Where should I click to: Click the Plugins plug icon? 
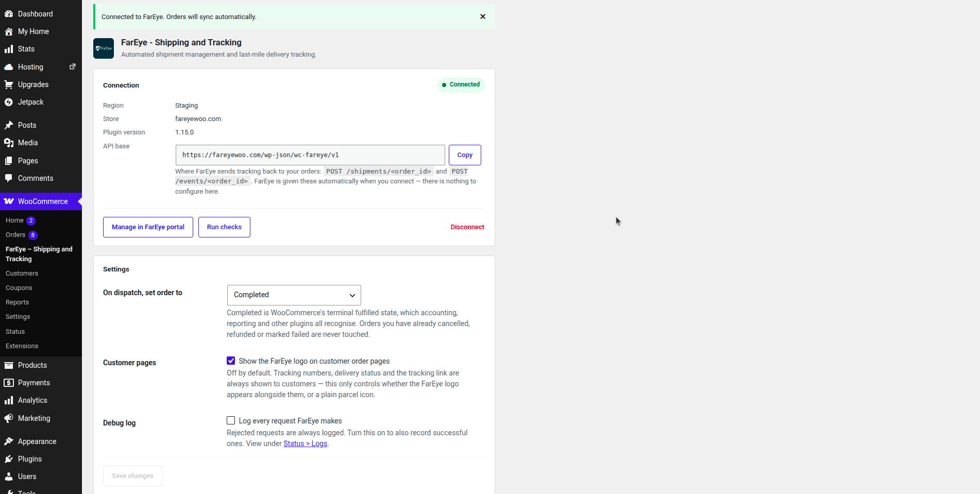9,459
